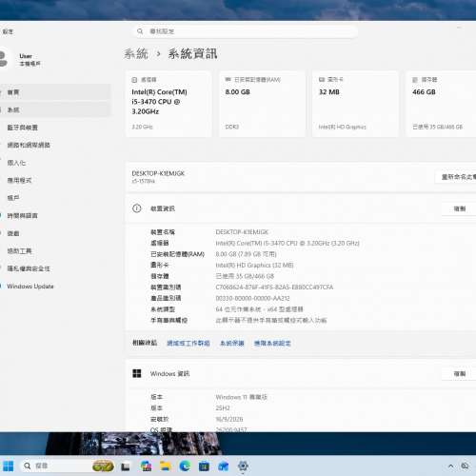Screen dimensions: 476x476
Task: Click the DESKTOP-K1EMJGK PC name heading
Action: (158, 173)
